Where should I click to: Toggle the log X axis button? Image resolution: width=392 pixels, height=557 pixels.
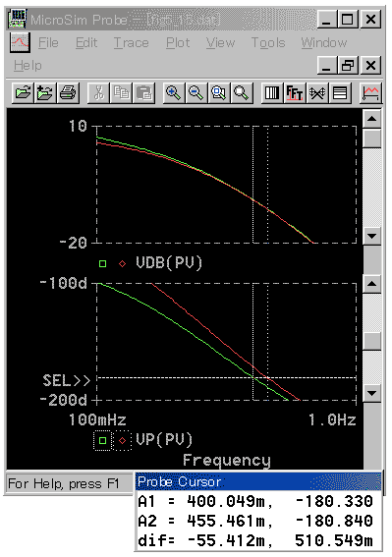pos(272,93)
